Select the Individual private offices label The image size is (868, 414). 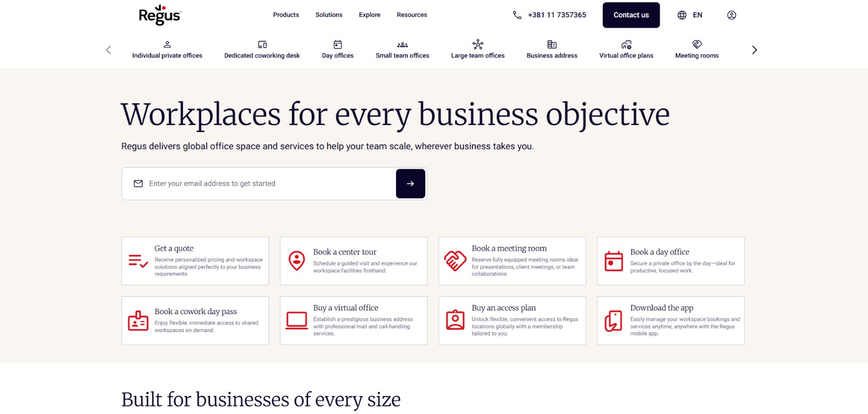tap(167, 56)
